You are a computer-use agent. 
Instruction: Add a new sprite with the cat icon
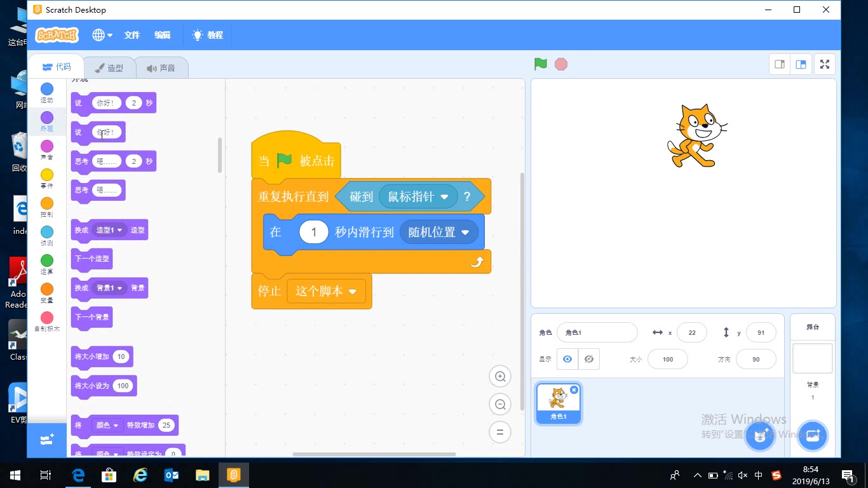coord(760,437)
